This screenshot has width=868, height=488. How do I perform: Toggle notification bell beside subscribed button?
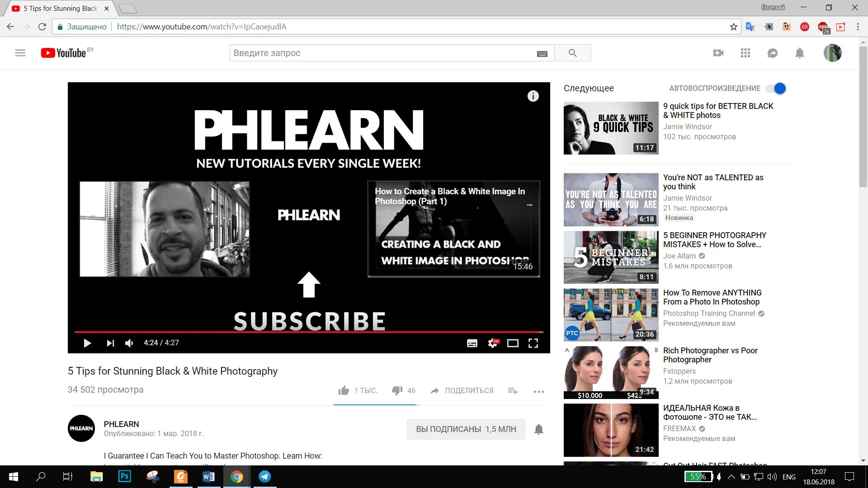click(x=538, y=429)
